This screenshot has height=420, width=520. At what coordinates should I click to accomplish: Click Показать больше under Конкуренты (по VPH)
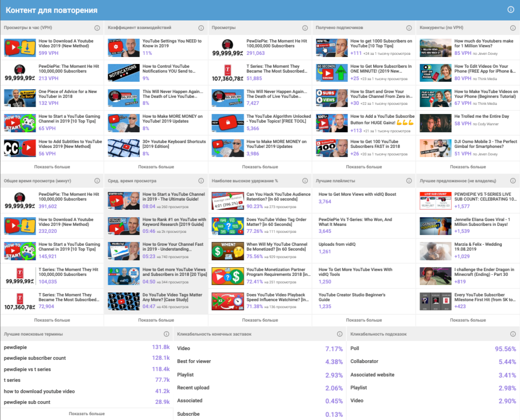[x=468, y=167]
